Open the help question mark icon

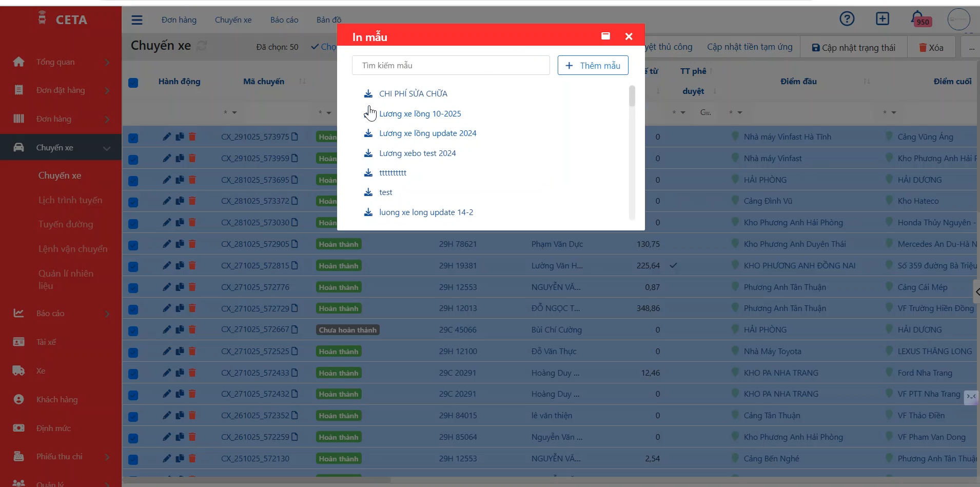847,19
